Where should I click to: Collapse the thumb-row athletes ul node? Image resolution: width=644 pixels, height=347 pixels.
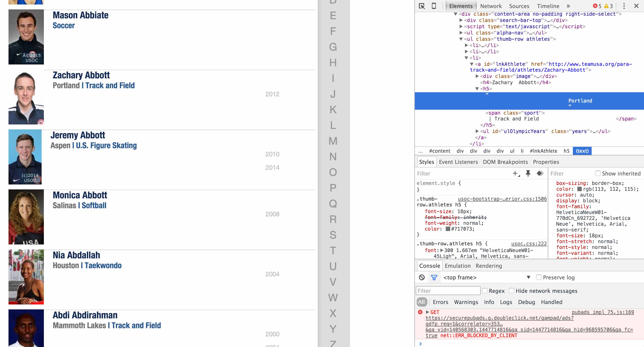click(x=461, y=39)
